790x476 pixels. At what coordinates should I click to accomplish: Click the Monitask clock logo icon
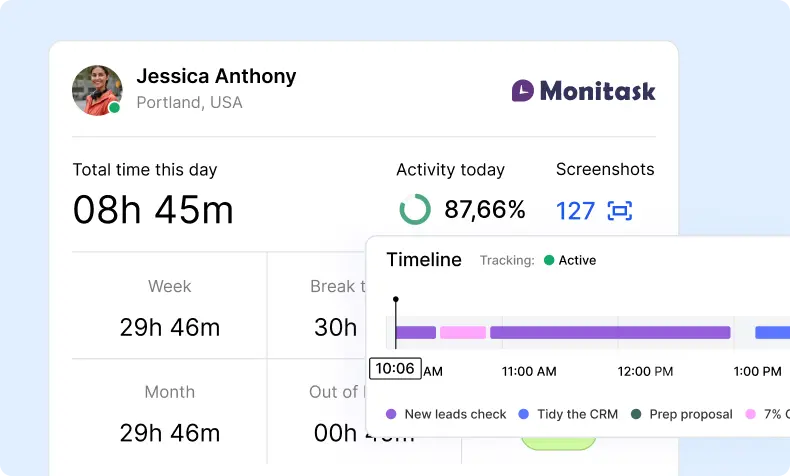pos(522,91)
